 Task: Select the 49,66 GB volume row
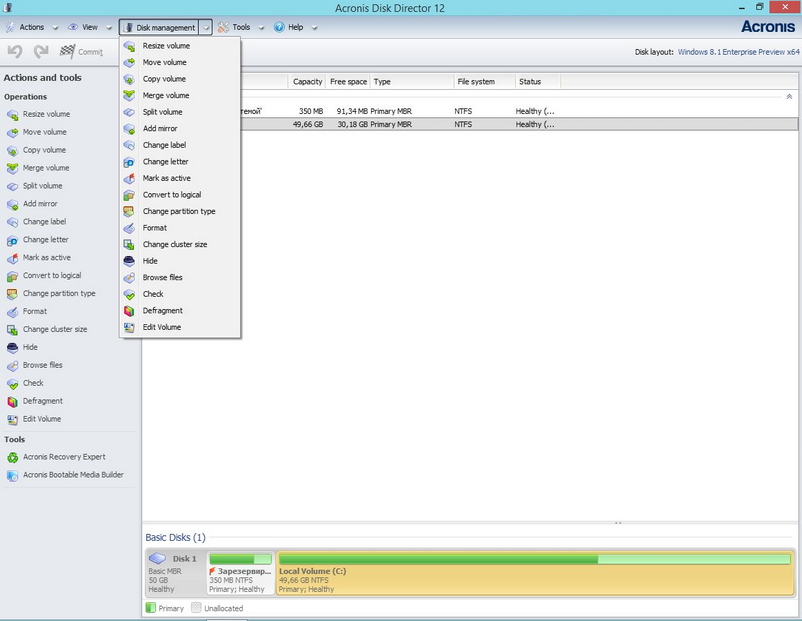pos(470,124)
